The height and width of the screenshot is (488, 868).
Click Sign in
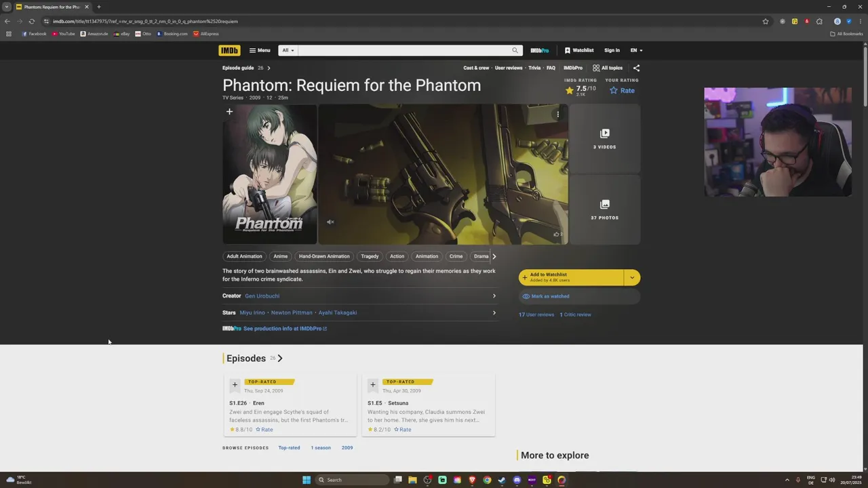[612, 50]
